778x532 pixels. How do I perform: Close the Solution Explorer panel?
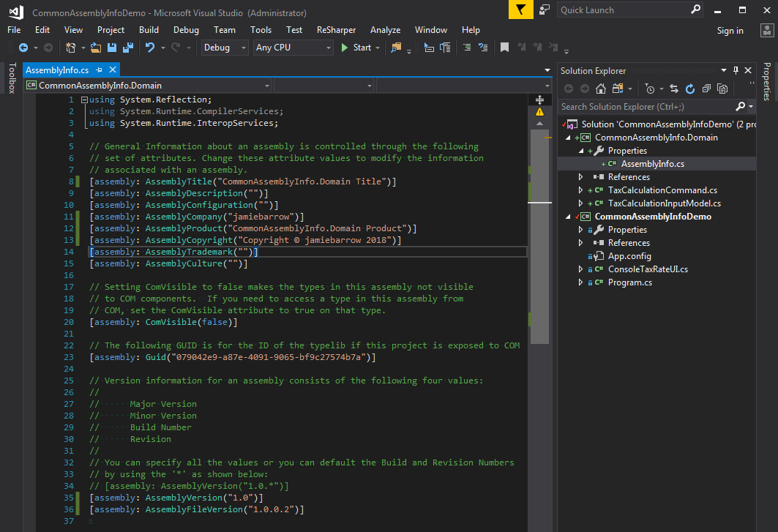click(748, 70)
